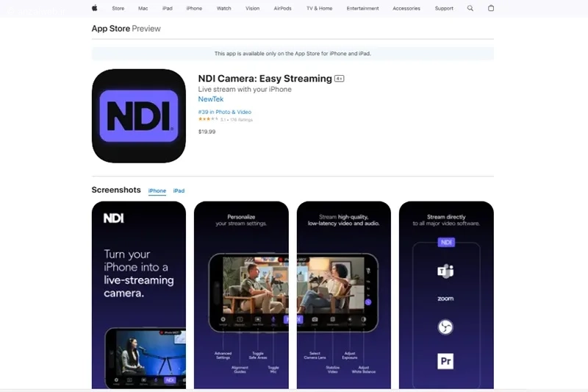588x392 pixels.
Task: Click the Microsoft Teams icon in screenshot
Action: [x=445, y=271]
